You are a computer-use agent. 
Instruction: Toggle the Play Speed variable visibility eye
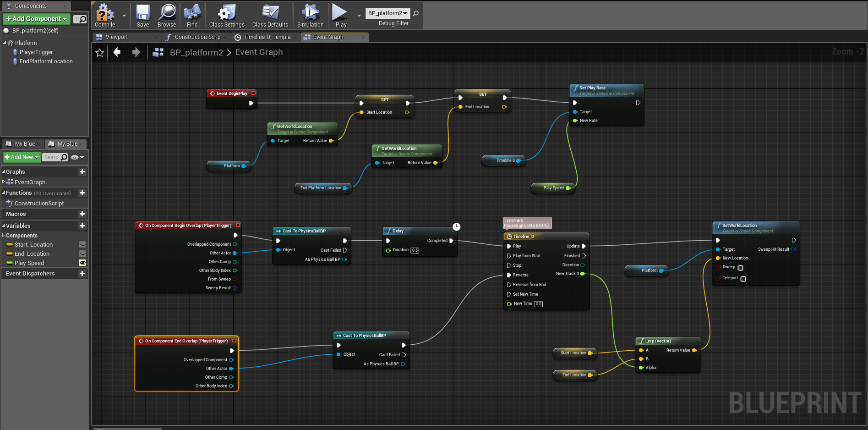pos(82,263)
